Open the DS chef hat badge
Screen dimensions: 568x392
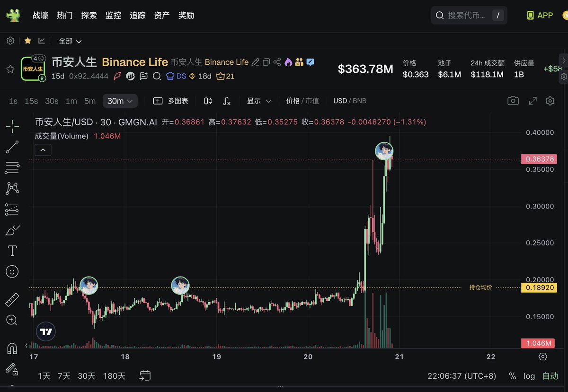point(176,76)
